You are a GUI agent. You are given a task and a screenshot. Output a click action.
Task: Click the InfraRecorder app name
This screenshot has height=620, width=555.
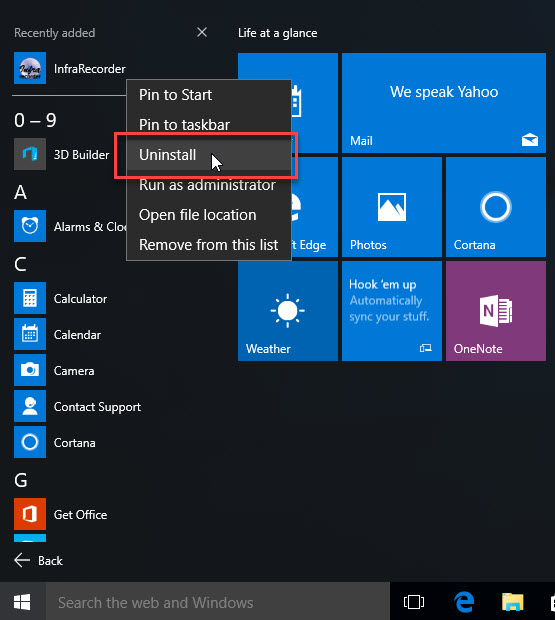(90, 69)
